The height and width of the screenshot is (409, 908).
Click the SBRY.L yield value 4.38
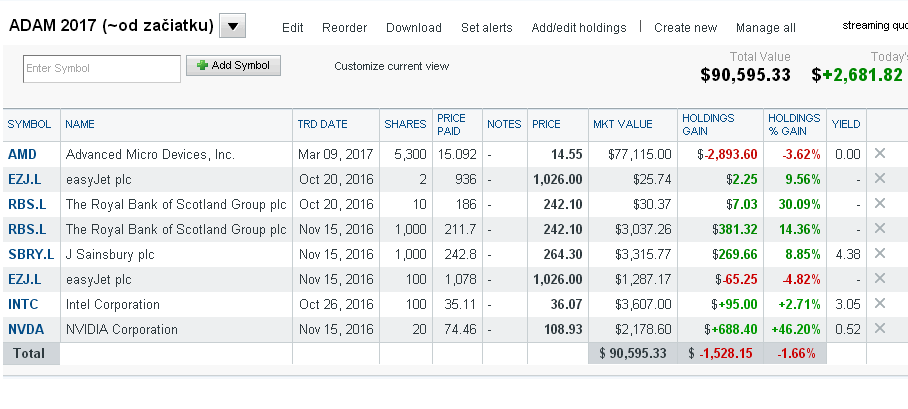(x=848, y=254)
